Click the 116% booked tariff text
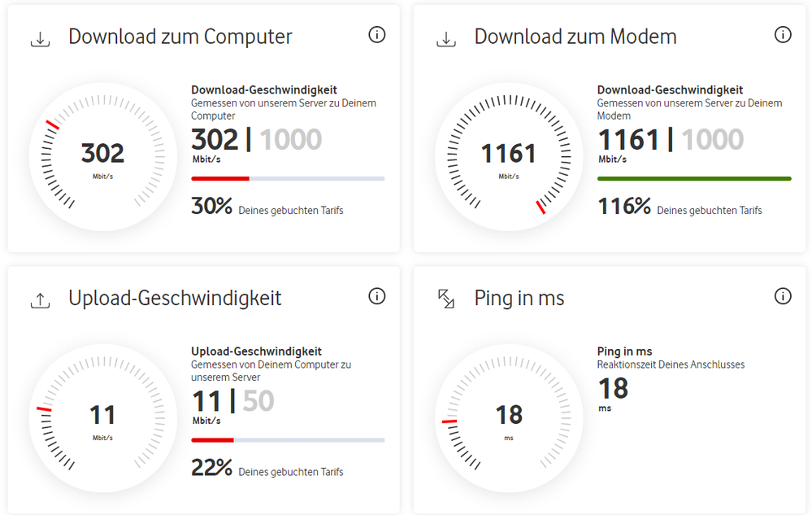This screenshot has height=515, width=812. pyautogui.click(x=680, y=208)
